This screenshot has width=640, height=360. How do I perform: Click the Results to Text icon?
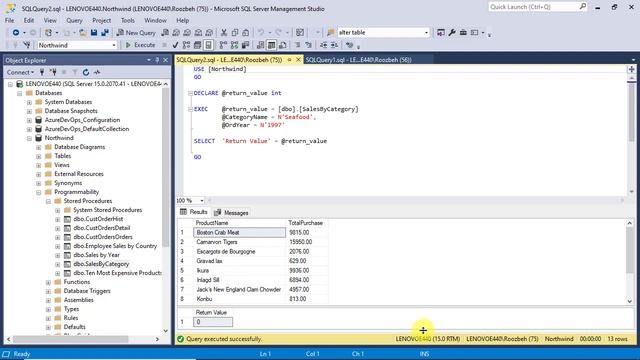point(260,45)
